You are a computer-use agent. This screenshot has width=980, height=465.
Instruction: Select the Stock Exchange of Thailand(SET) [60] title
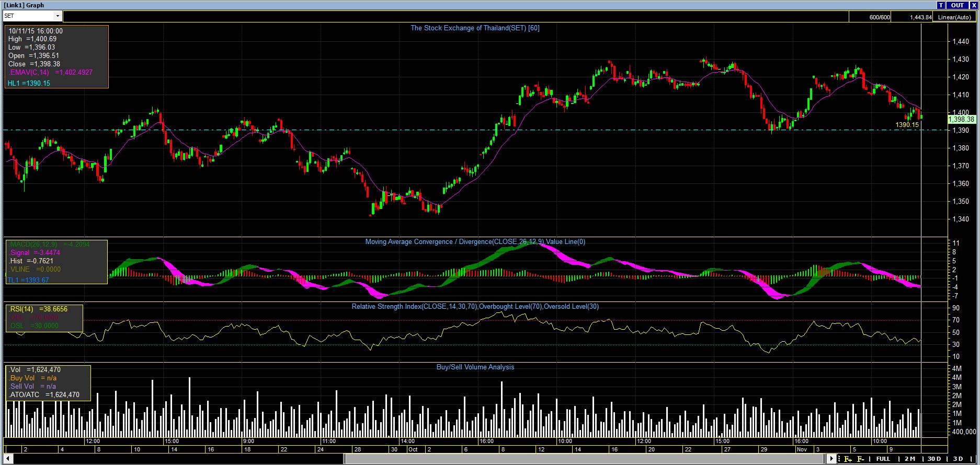pyautogui.click(x=475, y=28)
